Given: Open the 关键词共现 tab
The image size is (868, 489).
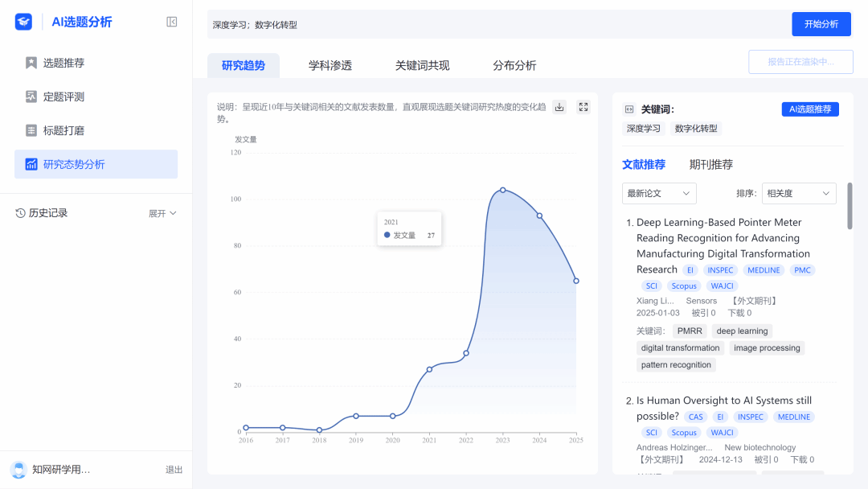Looking at the screenshot, I should pyautogui.click(x=422, y=66).
